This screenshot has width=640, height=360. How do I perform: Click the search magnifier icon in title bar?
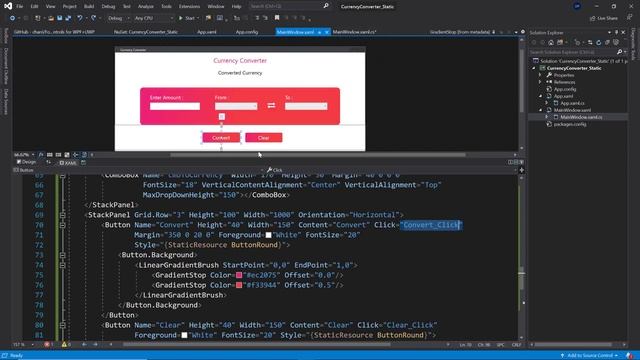tap(326, 6)
